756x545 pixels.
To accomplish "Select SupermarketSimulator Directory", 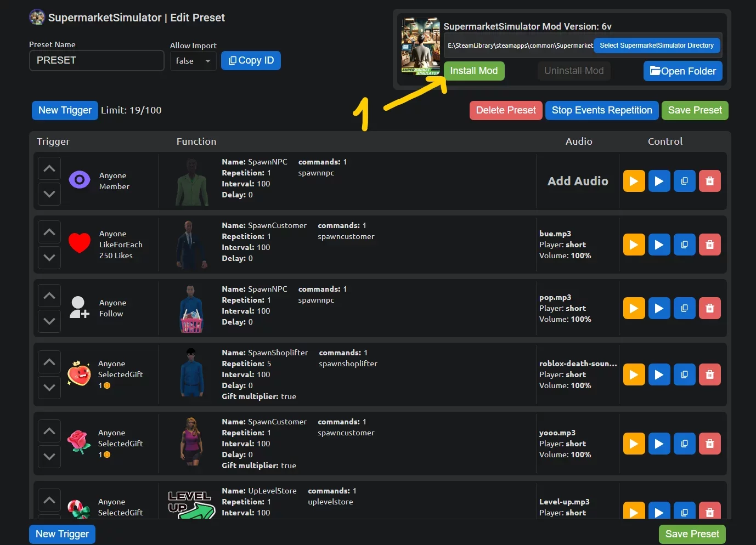I will click(657, 46).
